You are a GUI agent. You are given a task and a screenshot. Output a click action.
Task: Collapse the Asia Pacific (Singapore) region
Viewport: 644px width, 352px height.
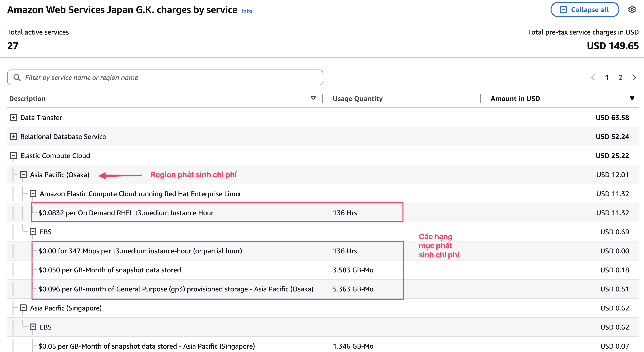(23, 308)
